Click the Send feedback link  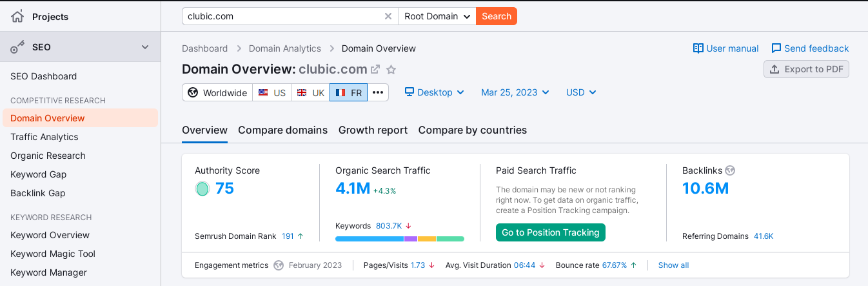(x=810, y=48)
